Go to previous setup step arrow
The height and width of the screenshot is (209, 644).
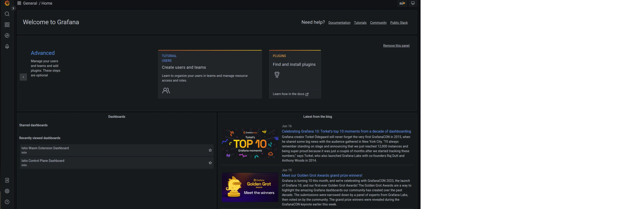[23, 77]
